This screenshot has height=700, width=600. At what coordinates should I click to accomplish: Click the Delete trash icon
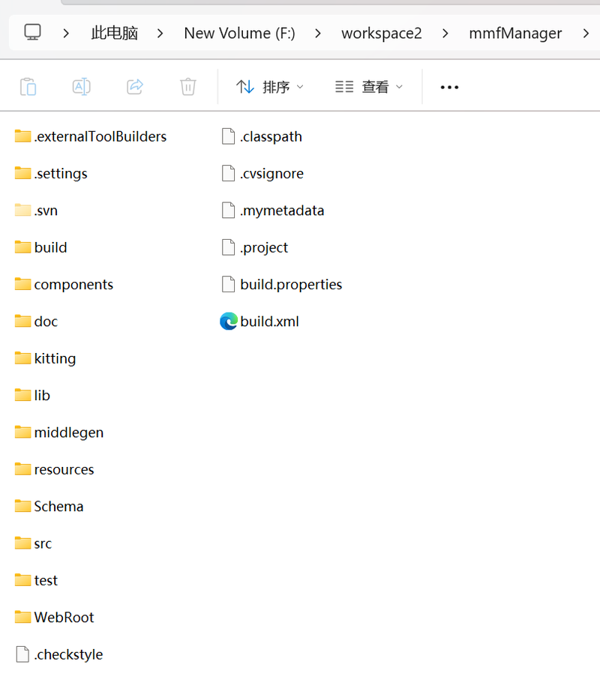(x=188, y=87)
